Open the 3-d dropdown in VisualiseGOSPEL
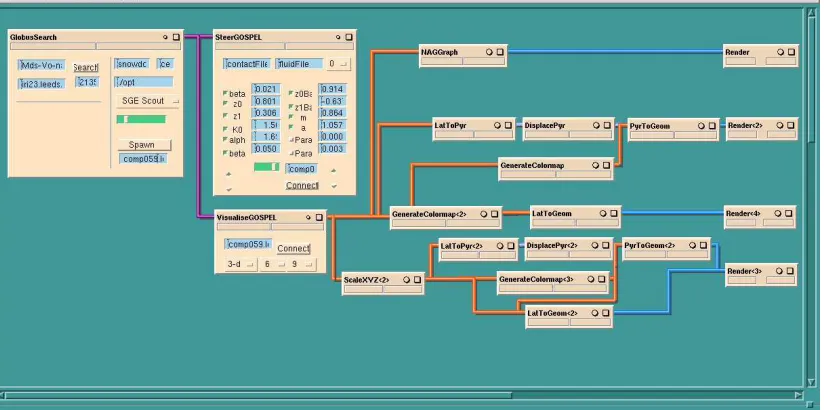This screenshot has height=410, width=824. pos(241,264)
